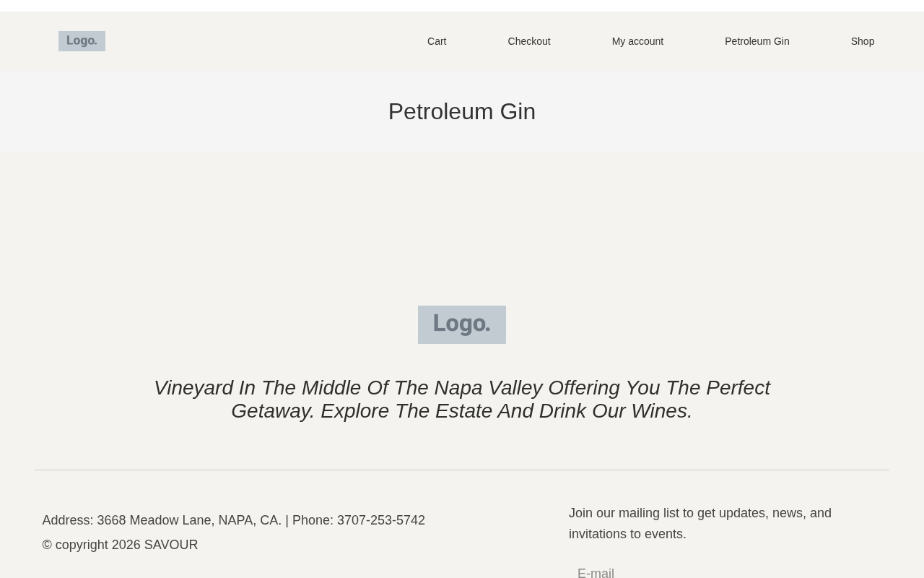Click the phone number 3707-253-5742
924x578 pixels.
380,520
